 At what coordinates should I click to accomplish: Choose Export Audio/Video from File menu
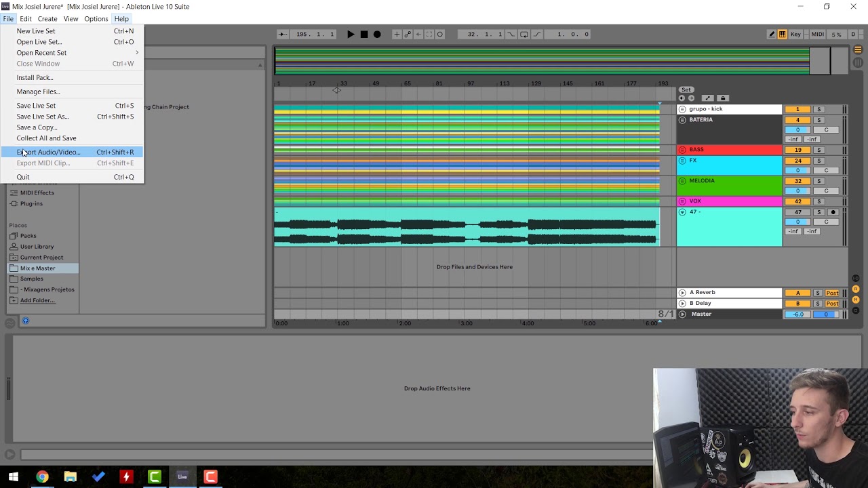(72, 152)
